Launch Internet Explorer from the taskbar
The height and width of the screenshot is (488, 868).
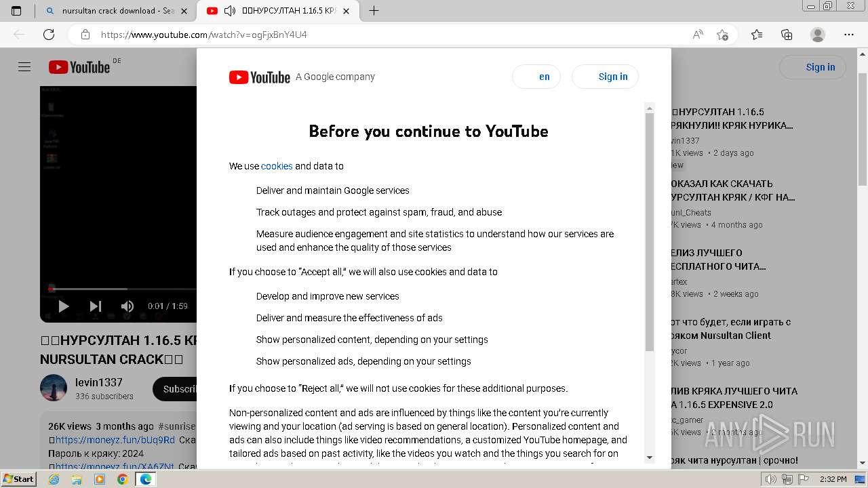click(54, 479)
